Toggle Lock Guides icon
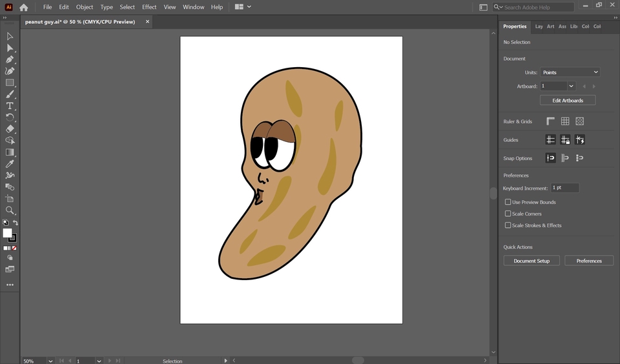This screenshot has height=364, width=620. [565, 139]
